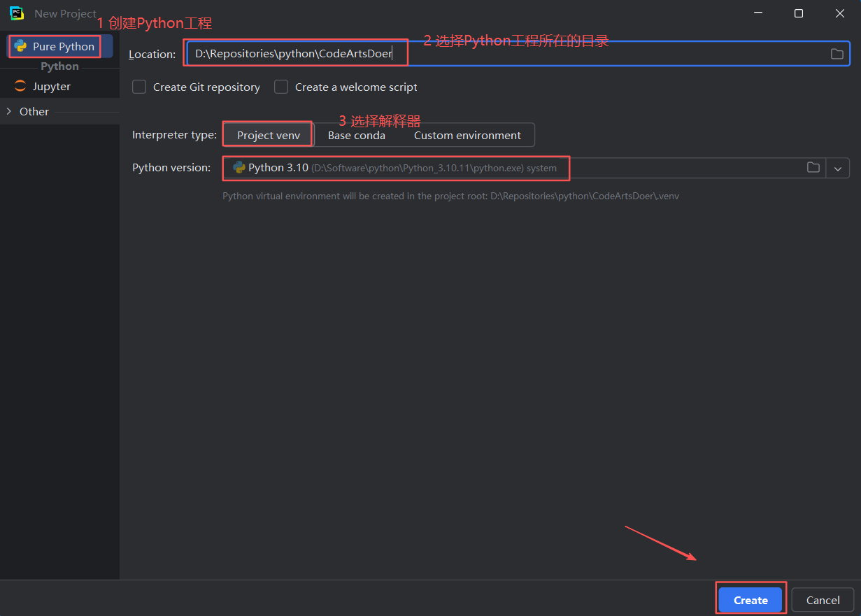861x616 pixels.
Task: Click the virtual environment path hint text
Action: [450, 196]
